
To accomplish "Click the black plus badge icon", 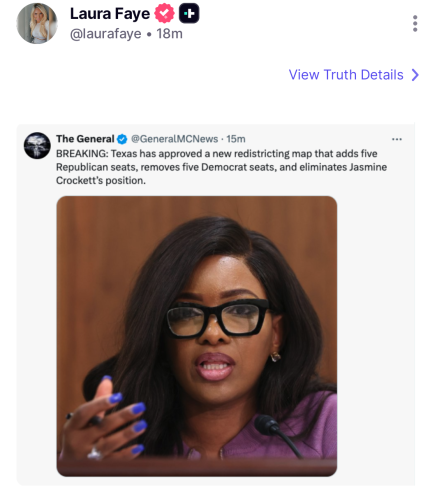I will click(189, 13).
